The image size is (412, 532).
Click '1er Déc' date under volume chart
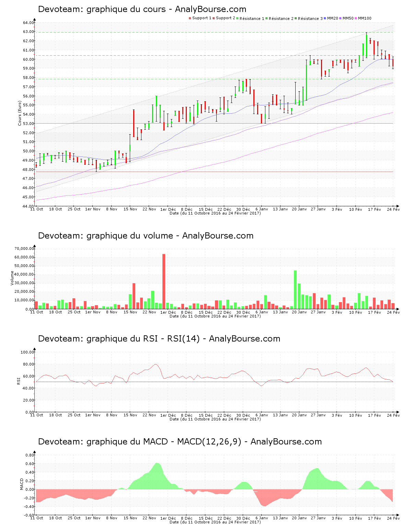pyautogui.click(x=168, y=312)
